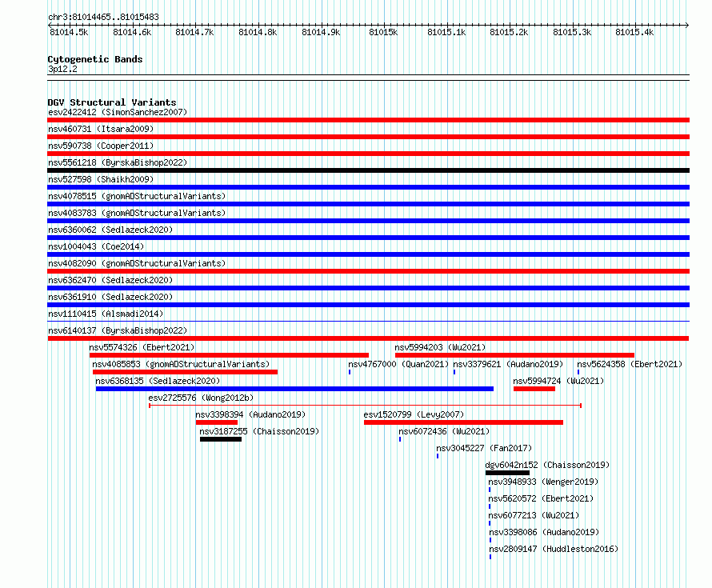The image size is (712, 588).
Task: Select the 81015.4k ruler position
Action: tap(634, 32)
